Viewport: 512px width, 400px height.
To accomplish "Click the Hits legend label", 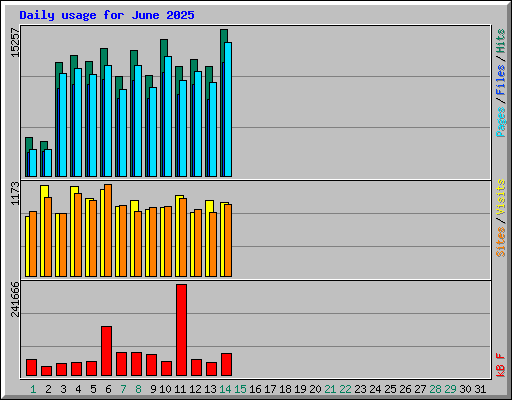I will 501,41.
